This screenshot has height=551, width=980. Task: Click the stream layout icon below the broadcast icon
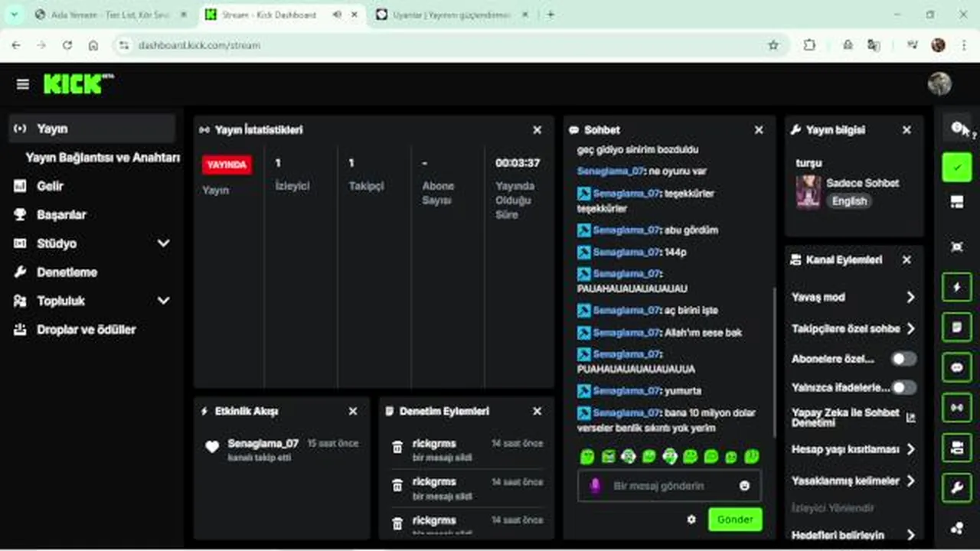click(x=956, y=448)
